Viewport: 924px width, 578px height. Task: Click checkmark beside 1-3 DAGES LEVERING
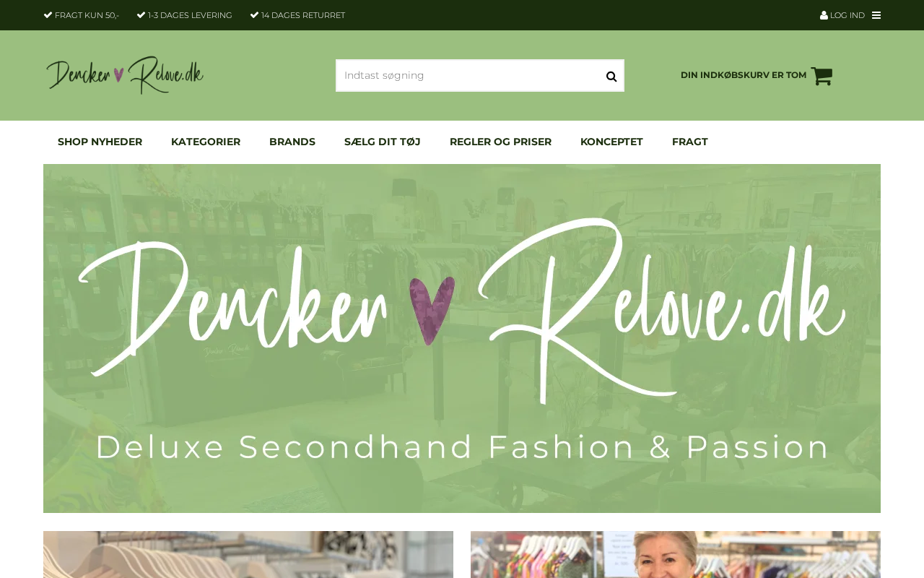(x=141, y=15)
